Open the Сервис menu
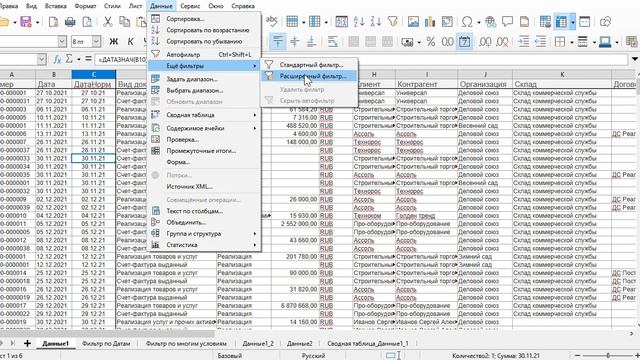Image resolution: width=640 pixels, height=360 pixels. click(x=190, y=6)
